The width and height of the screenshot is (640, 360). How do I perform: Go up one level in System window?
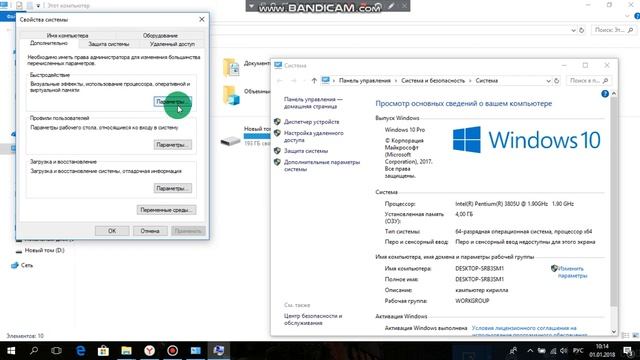coord(314,81)
